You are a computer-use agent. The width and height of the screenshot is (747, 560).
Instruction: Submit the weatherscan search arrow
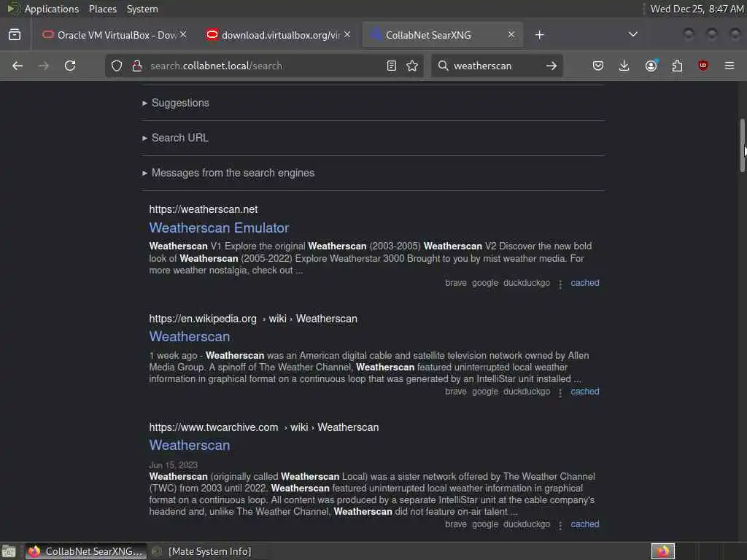point(551,66)
